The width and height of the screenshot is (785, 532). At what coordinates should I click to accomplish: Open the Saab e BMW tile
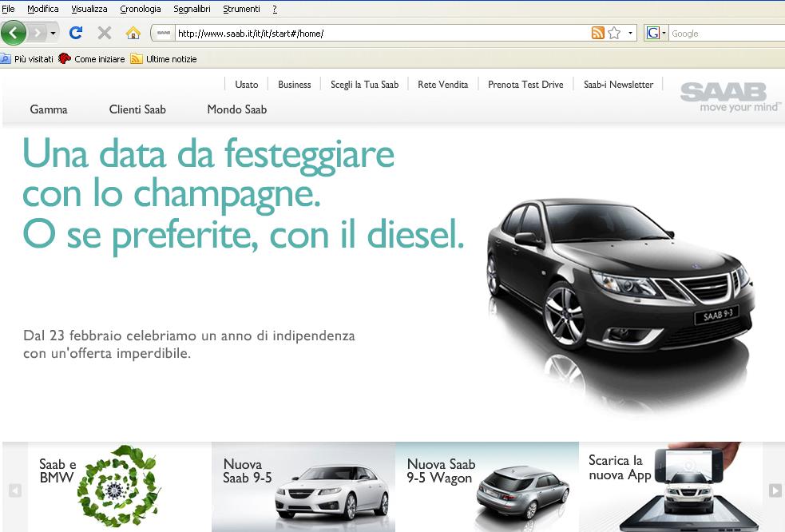tap(120, 486)
